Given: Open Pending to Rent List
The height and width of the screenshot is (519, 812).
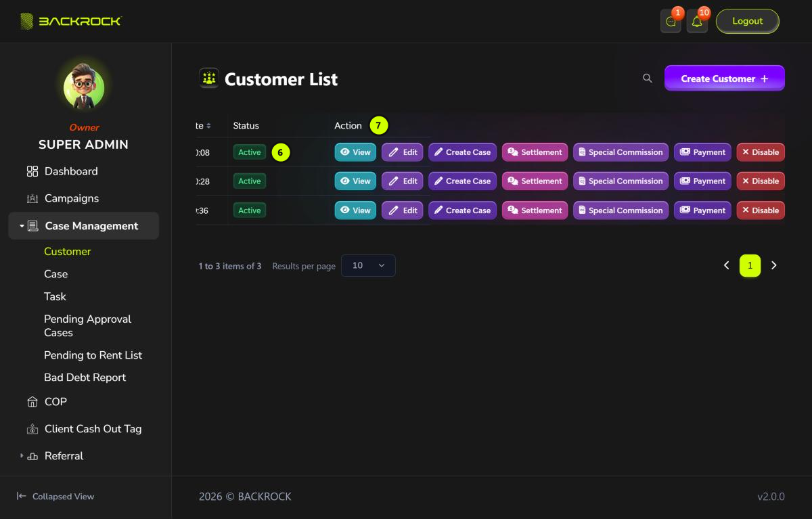Looking at the screenshot, I should [93, 355].
